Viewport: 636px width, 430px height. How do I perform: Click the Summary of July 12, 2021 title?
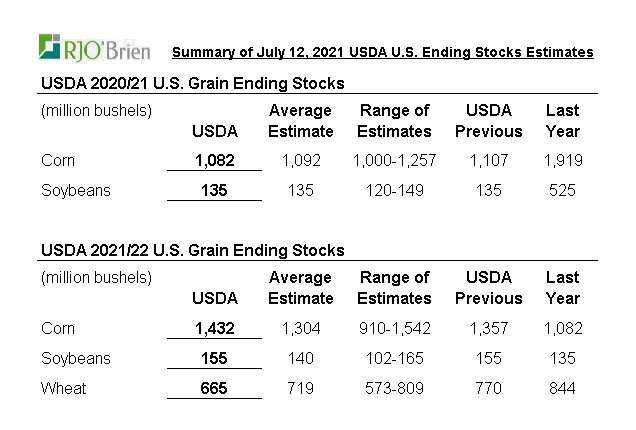[382, 52]
